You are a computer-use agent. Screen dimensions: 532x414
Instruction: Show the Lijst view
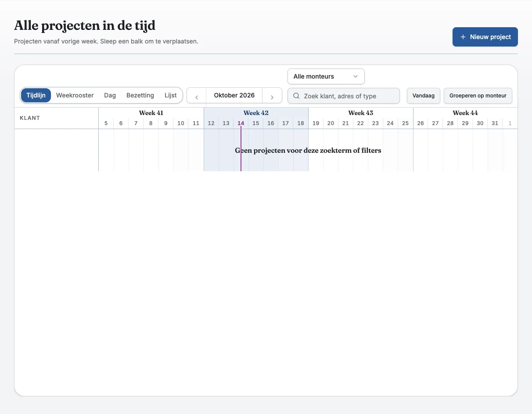(x=171, y=95)
